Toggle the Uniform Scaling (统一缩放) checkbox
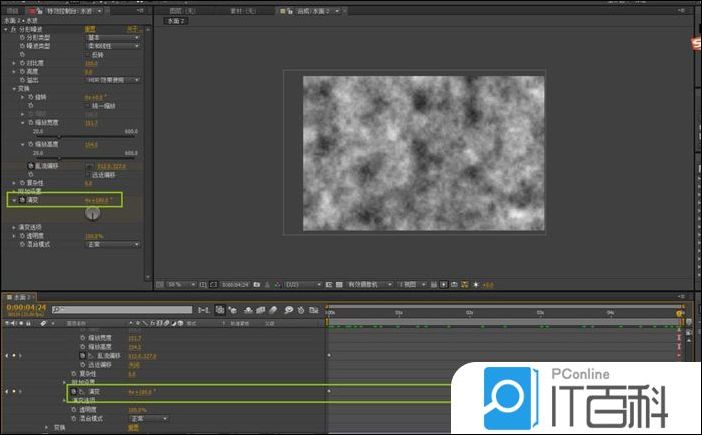Viewport: 702px width, 435px height. [x=88, y=105]
